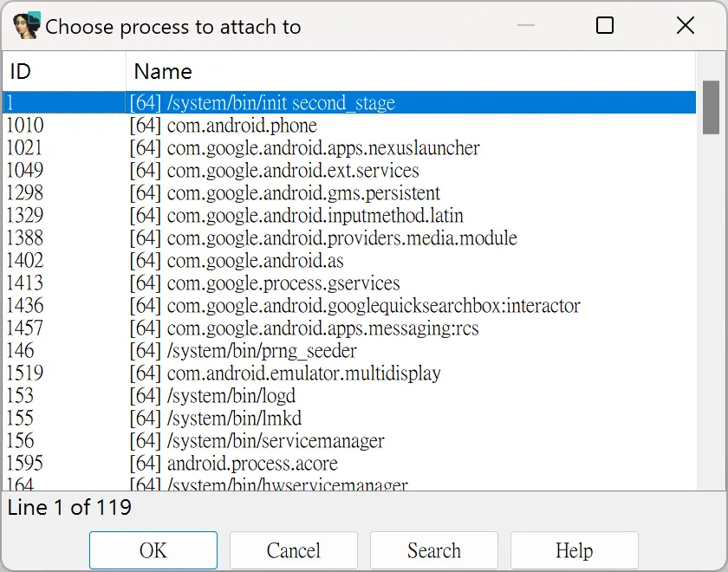This screenshot has height=572, width=728.
Task: Click the vertical scrollbar thumb
Action: click(x=711, y=107)
